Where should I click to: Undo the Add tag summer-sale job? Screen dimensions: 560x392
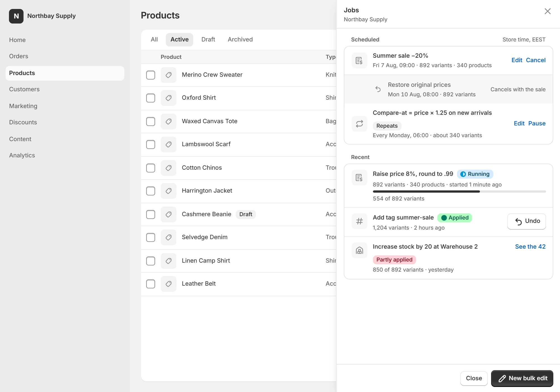click(527, 221)
